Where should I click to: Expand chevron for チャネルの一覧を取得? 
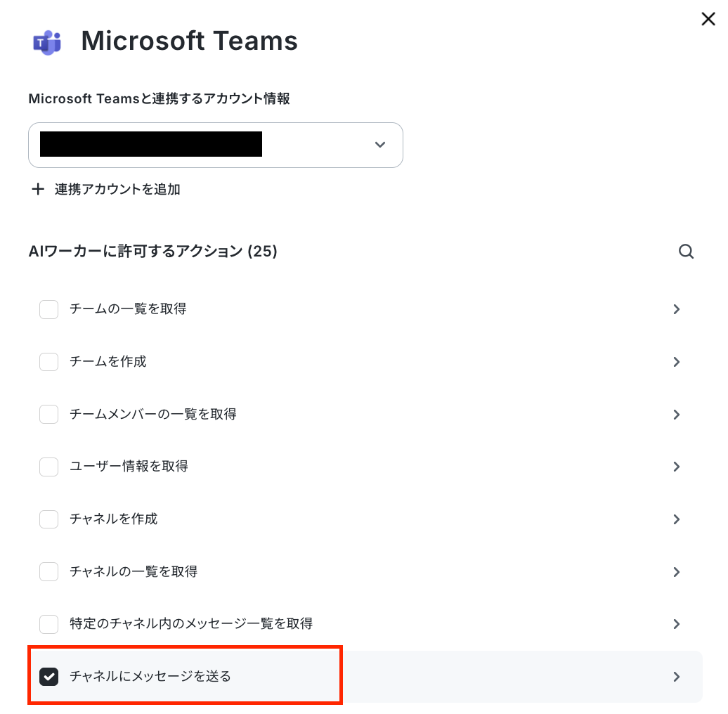677,572
